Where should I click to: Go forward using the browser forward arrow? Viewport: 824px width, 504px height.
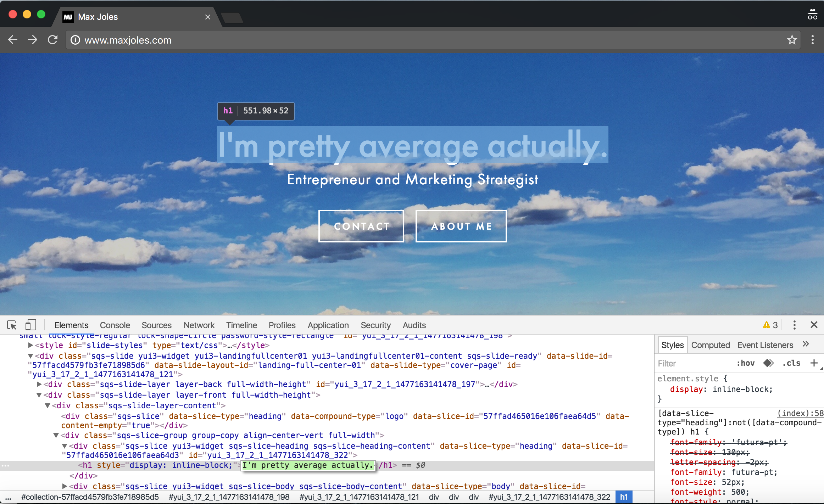coord(33,40)
